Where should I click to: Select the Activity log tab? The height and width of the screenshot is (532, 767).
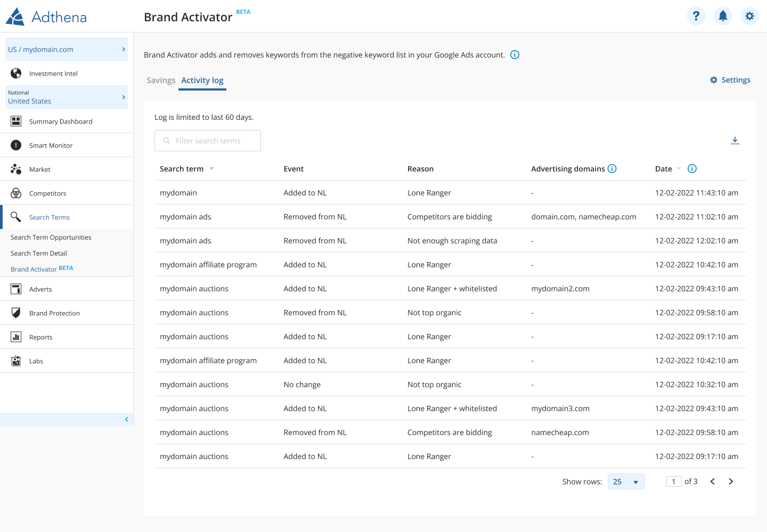(202, 80)
